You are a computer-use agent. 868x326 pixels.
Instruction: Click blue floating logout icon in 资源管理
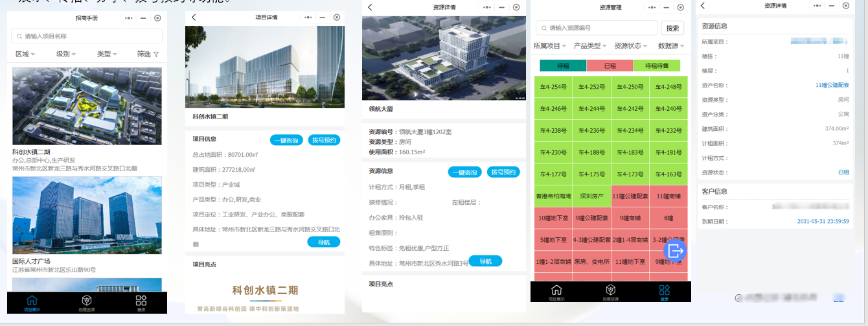click(674, 250)
